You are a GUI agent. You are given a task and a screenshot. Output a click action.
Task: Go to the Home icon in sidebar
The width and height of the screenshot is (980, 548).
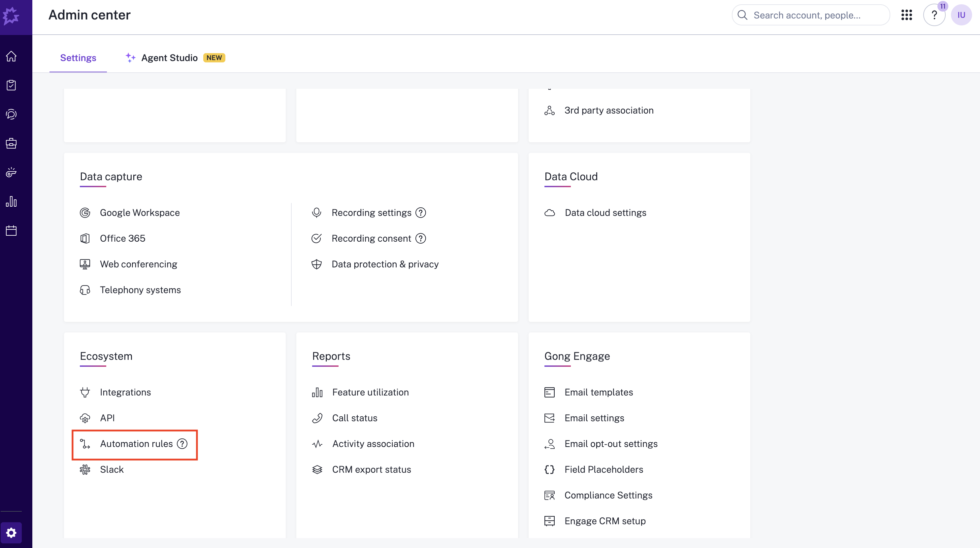click(x=12, y=56)
